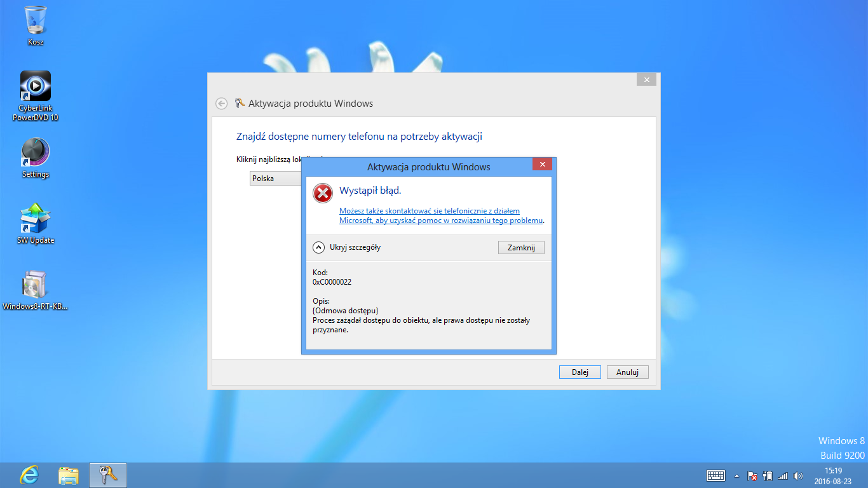Open the Microsoft phone support link

point(442,215)
